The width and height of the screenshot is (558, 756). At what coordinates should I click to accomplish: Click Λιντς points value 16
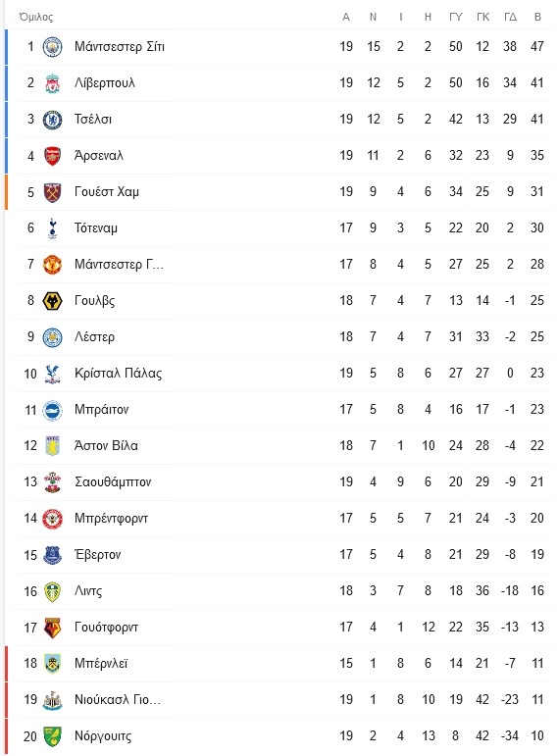[537, 591]
